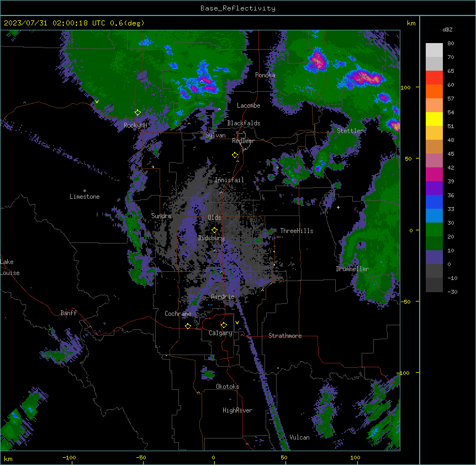Click the yellow station marker near RockyMH

point(137,113)
